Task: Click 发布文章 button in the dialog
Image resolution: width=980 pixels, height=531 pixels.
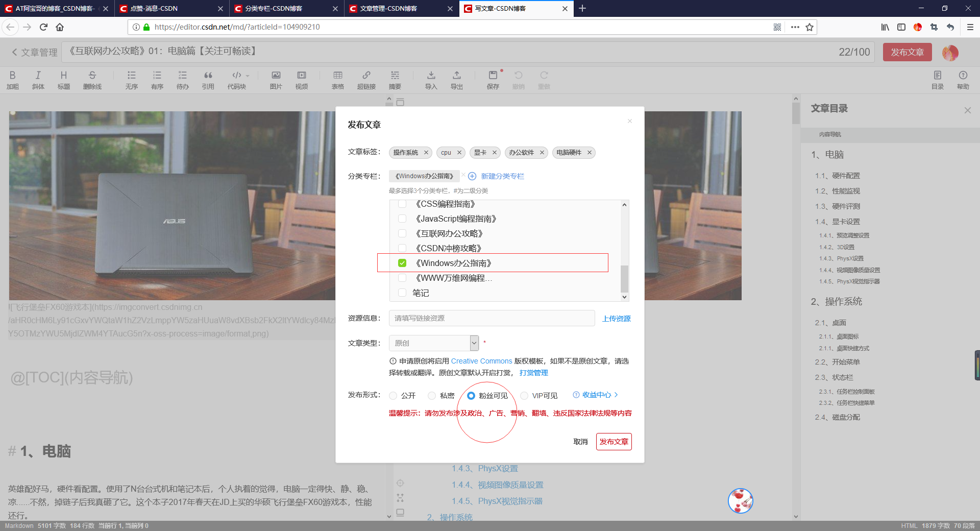Action: click(614, 442)
